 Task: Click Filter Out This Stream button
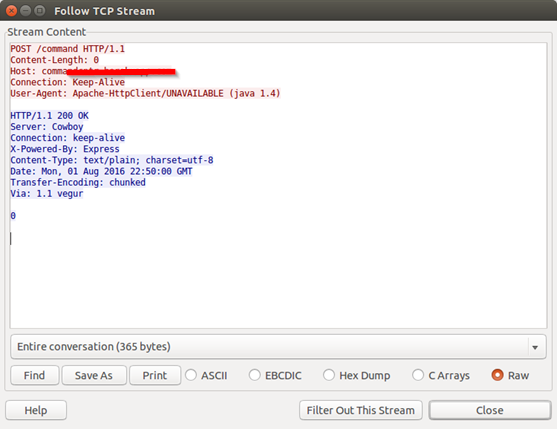[x=361, y=410]
